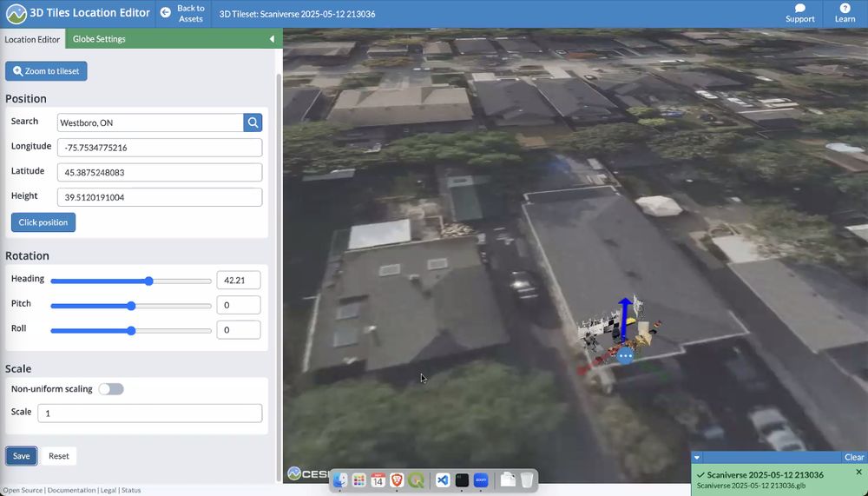Screen dimensions: 868x496
Task: Open Trash from the dock
Action: (x=527, y=479)
